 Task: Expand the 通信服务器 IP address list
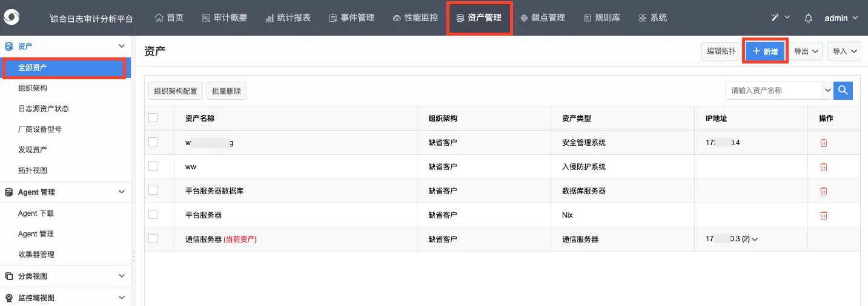point(755,239)
